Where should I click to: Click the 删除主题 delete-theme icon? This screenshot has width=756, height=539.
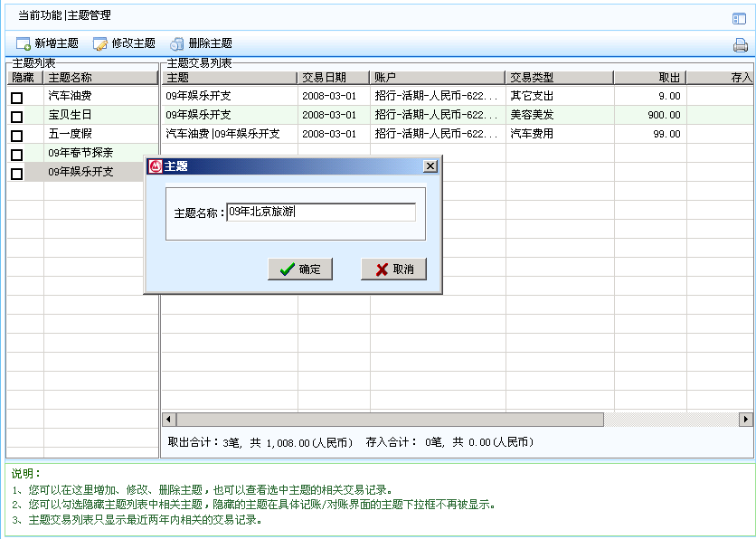click(177, 43)
